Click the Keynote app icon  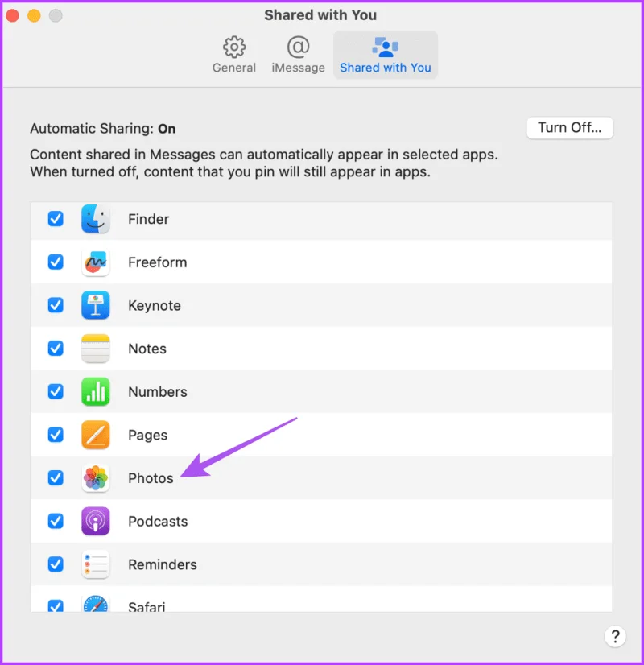tap(95, 305)
